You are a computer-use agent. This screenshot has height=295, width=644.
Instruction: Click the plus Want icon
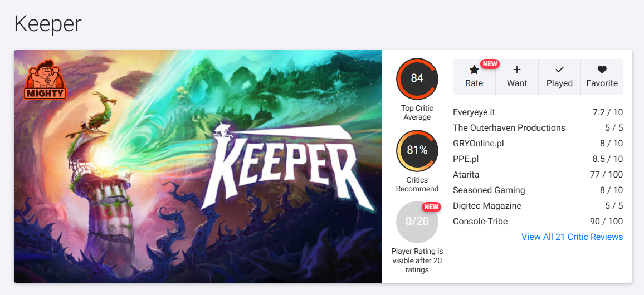tap(517, 70)
